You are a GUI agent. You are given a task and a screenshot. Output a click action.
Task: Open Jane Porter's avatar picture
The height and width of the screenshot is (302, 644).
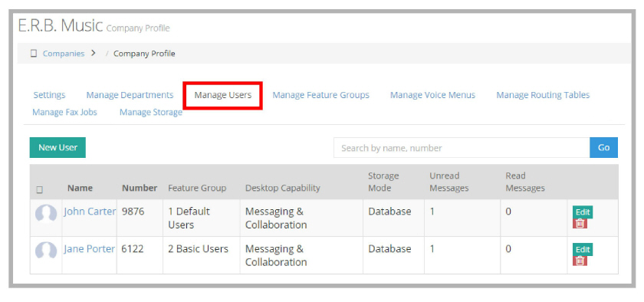click(x=45, y=251)
